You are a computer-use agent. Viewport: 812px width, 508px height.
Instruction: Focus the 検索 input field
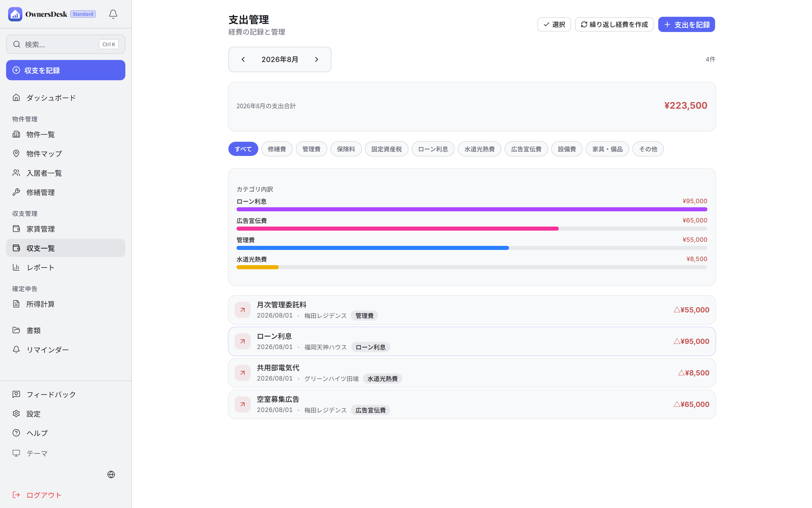click(x=66, y=44)
